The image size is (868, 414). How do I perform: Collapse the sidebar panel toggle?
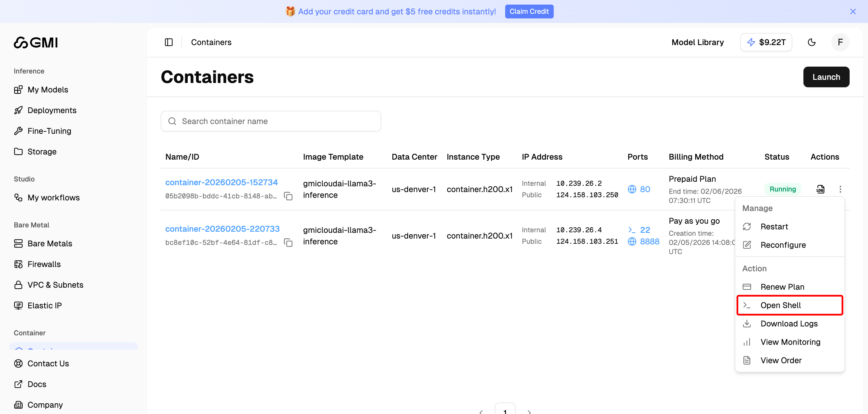[168, 42]
